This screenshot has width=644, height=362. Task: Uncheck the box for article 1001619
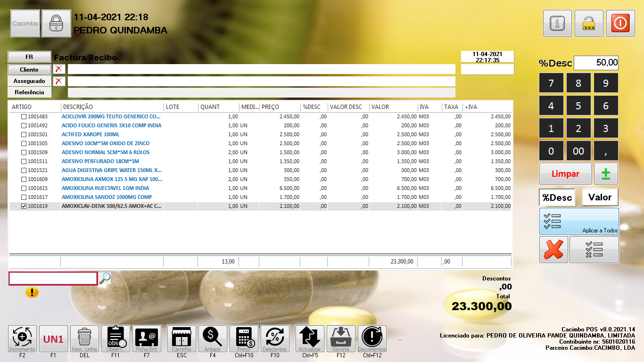[x=24, y=206]
